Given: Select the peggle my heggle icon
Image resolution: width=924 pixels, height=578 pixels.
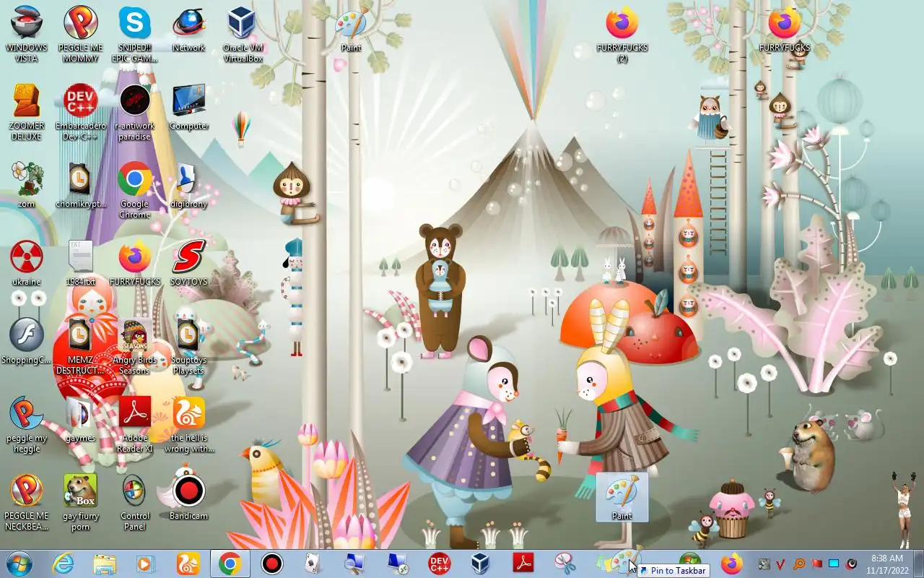Looking at the screenshot, I should [x=27, y=423].
